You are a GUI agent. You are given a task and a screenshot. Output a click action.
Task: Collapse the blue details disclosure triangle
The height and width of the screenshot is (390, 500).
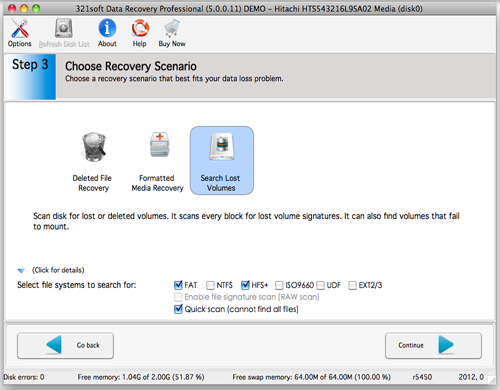click(21, 270)
